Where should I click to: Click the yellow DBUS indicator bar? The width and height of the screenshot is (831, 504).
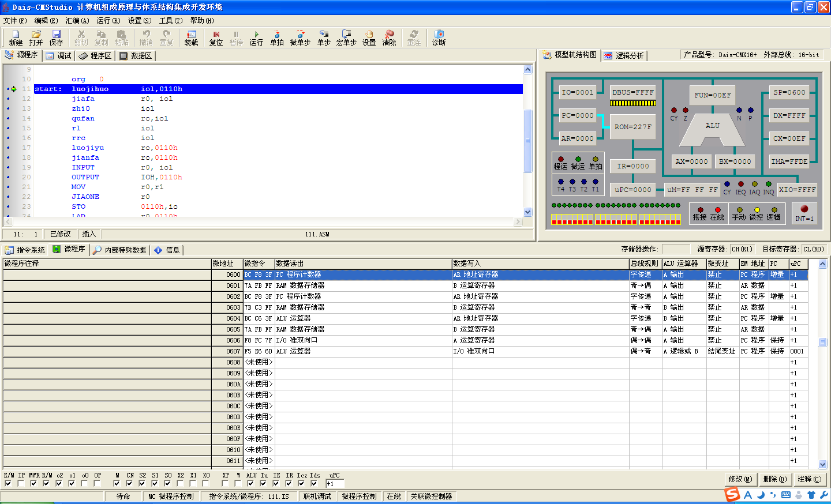(x=633, y=104)
